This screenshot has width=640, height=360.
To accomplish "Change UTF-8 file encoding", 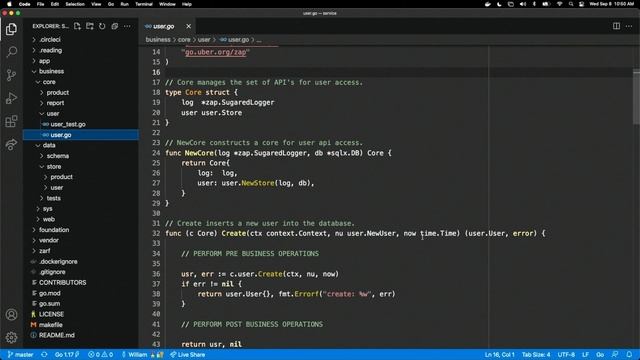I will tap(566, 355).
